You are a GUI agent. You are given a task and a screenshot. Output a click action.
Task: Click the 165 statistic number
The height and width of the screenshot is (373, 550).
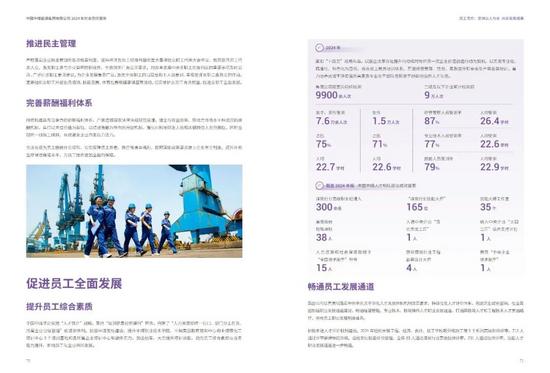(415, 207)
